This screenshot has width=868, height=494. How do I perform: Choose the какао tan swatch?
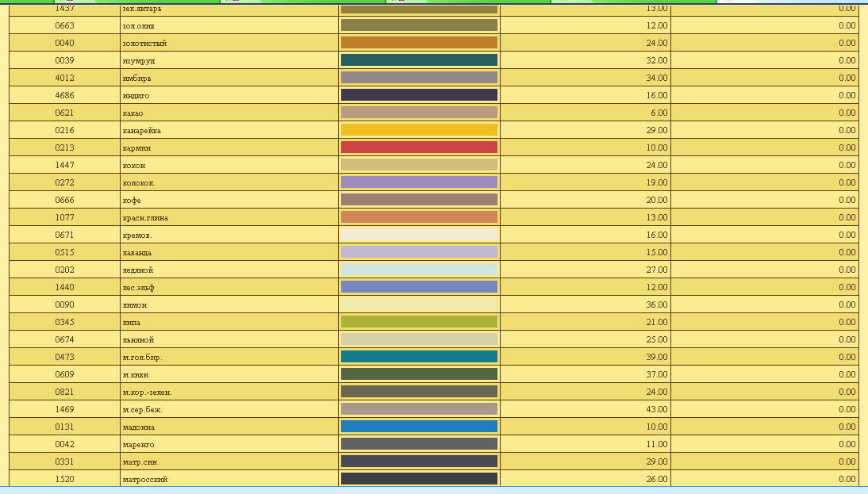pyautogui.click(x=419, y=113)
